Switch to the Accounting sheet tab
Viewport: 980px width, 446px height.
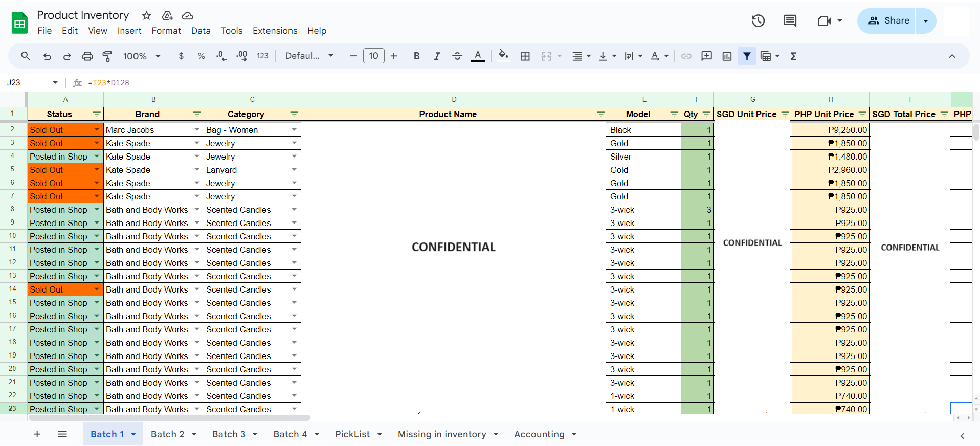539,434
